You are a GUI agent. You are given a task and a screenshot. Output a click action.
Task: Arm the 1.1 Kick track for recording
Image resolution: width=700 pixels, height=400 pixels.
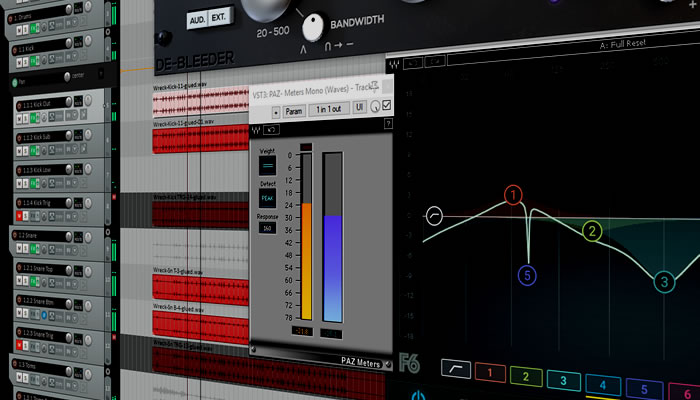[x=14, y=50]
